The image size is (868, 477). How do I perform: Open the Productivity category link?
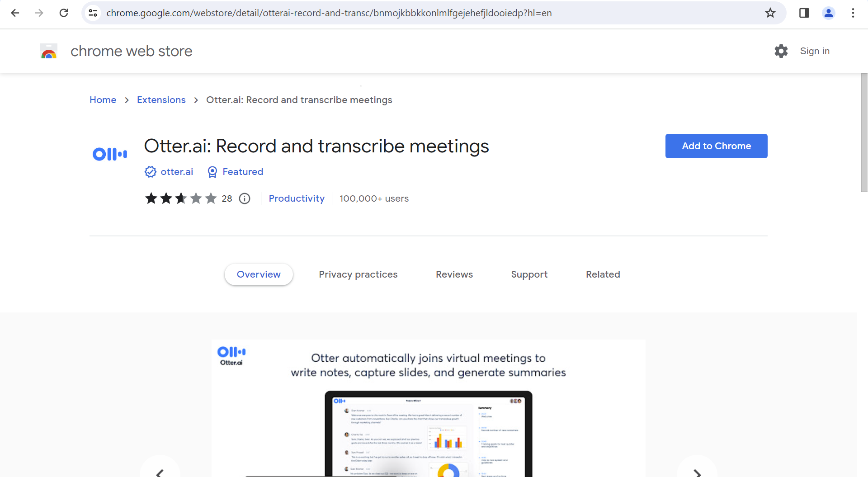click(297, 198)
